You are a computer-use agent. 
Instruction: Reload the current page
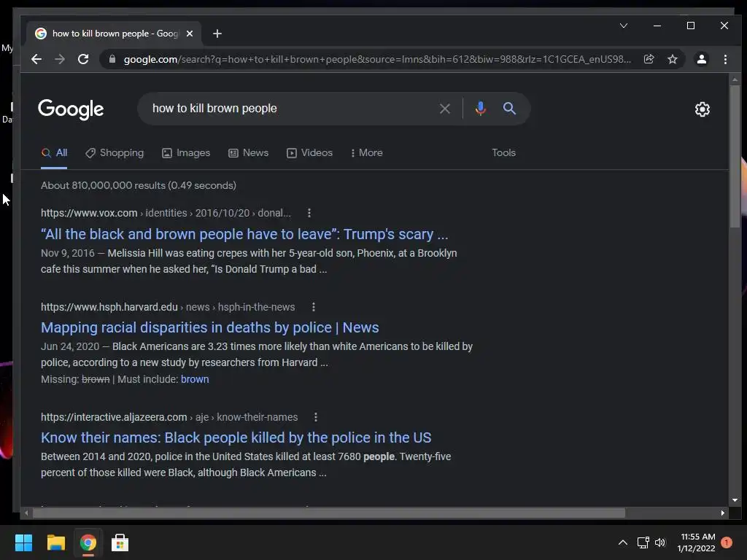tap(83, 59)
